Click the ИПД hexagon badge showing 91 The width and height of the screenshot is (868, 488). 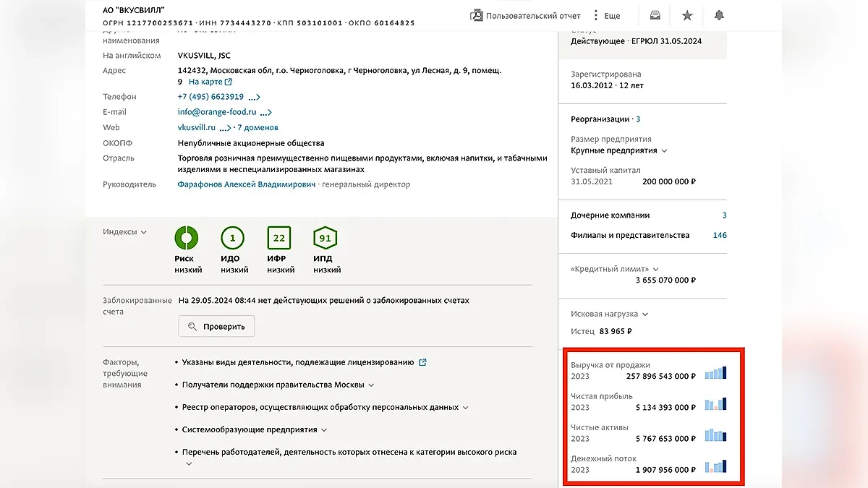pos(325,238)
